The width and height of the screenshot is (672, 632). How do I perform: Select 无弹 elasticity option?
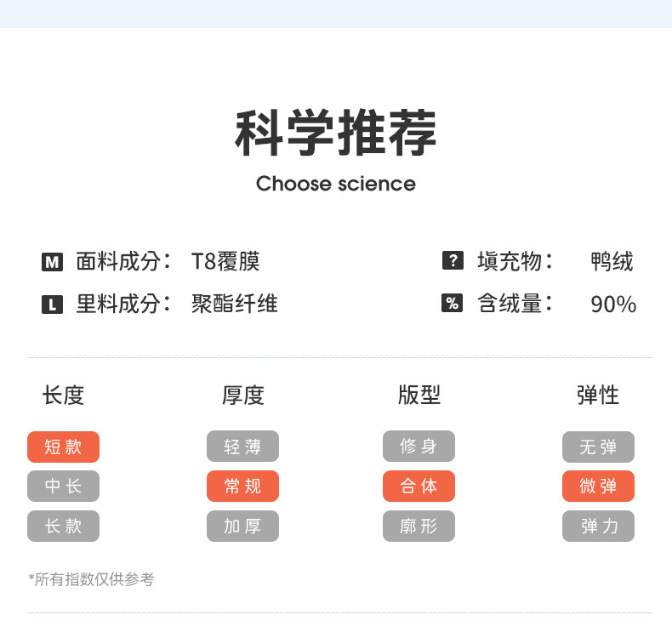point(598,447)
